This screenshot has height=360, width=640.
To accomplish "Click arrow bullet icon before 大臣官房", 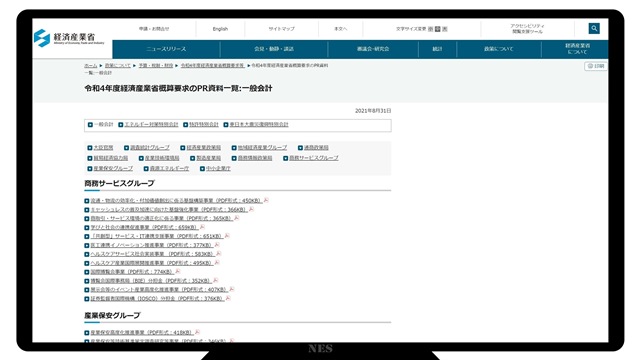I will click(90, 148).
